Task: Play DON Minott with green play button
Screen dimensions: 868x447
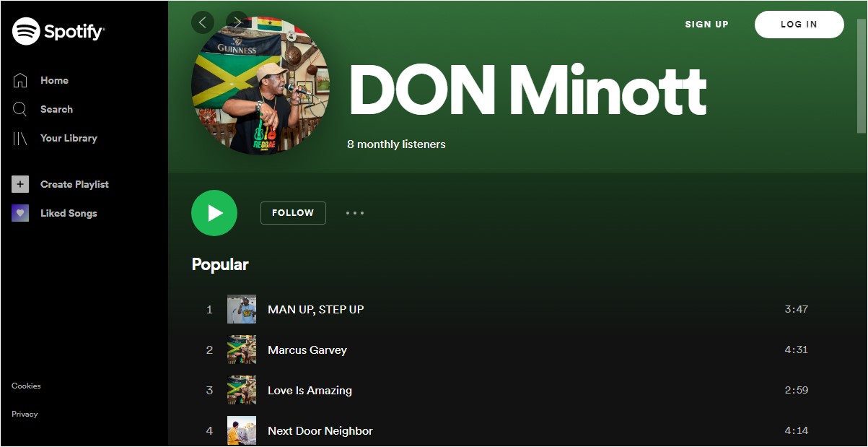Action: click(x=214, y=213)
